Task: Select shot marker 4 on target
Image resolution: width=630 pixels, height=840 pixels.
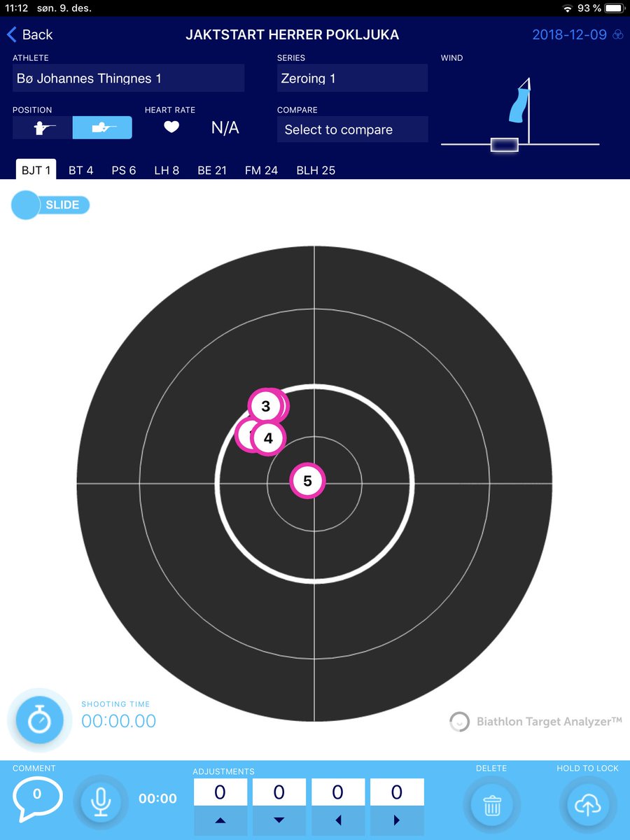Action: pos(268,439)
